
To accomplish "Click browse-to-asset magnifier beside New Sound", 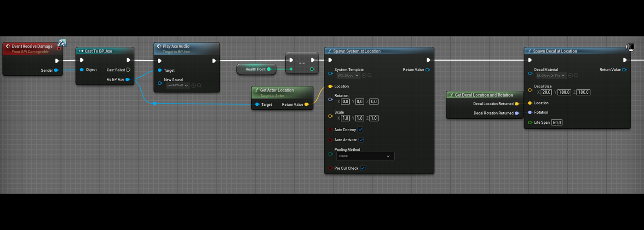I will coord(199,86).
